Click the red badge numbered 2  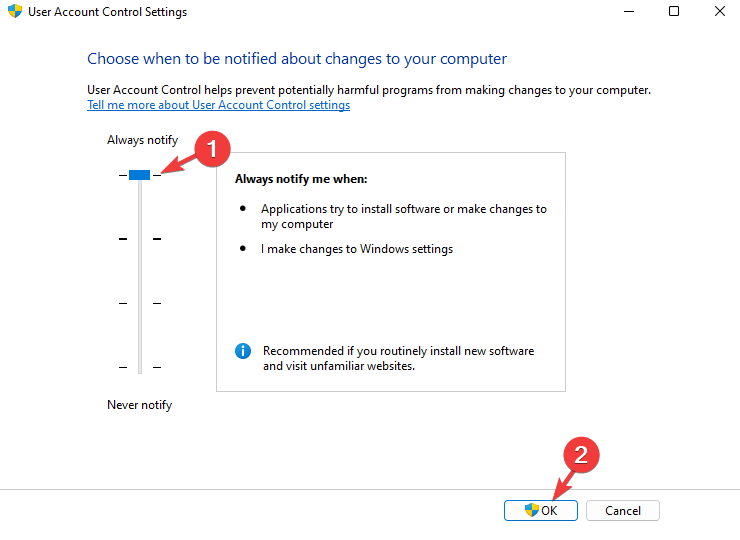pyautogui.click(x=582, y=456)
